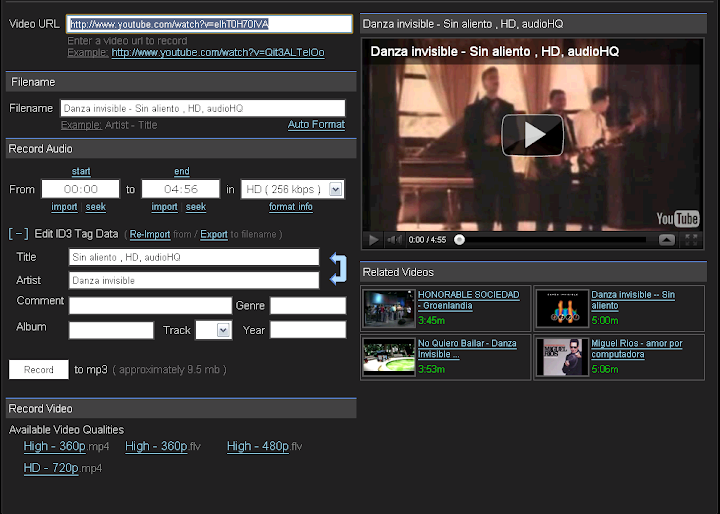Click the Auto Format link
Image resolution: width=720 pixels, height=514 pixels.
[316, 124]
